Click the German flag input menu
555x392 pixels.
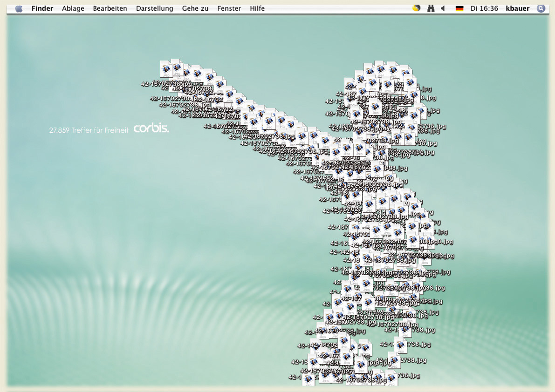459,8
